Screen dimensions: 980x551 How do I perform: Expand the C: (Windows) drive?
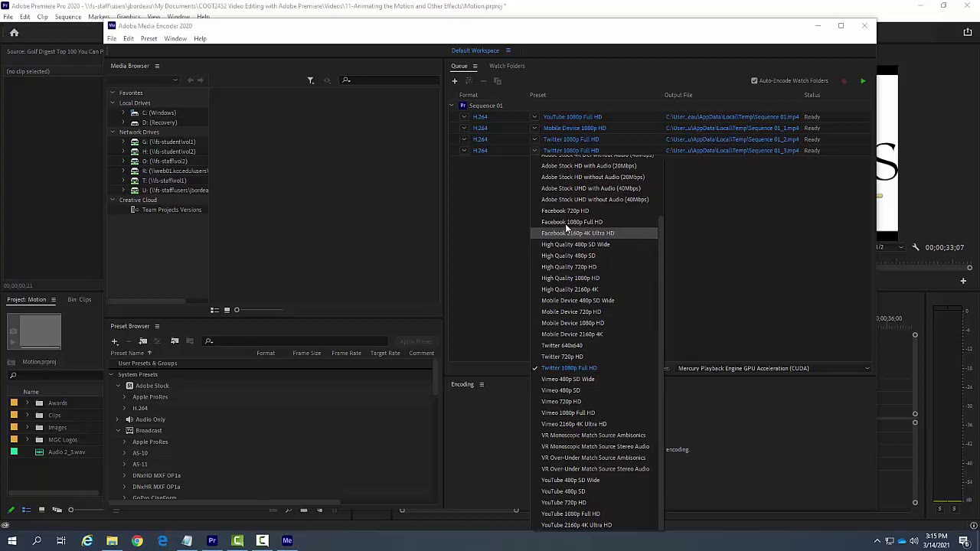click(123, 113)
